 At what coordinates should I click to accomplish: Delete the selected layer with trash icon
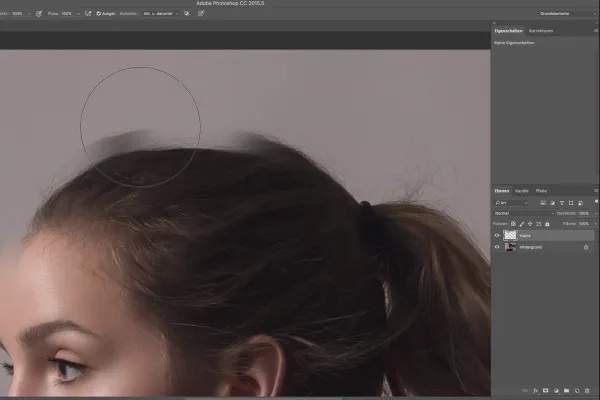tap(587, 391)
